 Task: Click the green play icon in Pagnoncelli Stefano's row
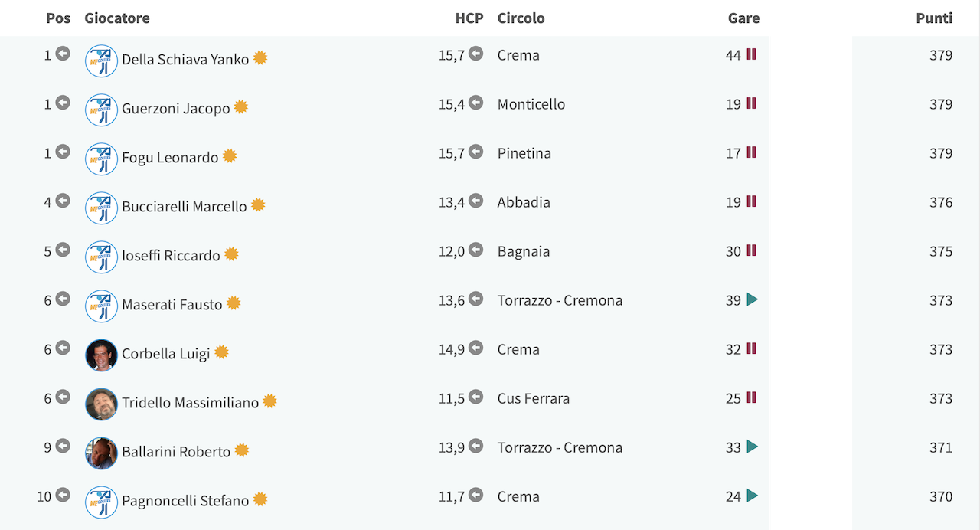(x=753, y=496)
